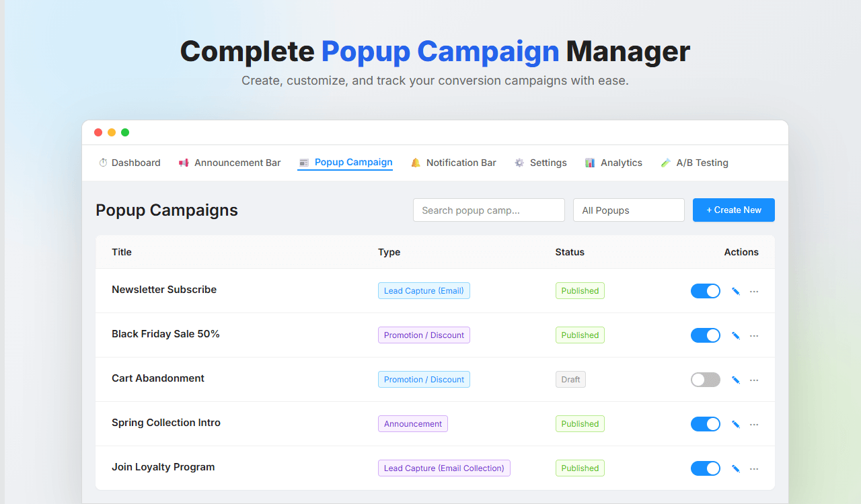Click the gear icon beside Settings
Image resolution: width=861 pixels, height=504 pixels.
point(519,163)
